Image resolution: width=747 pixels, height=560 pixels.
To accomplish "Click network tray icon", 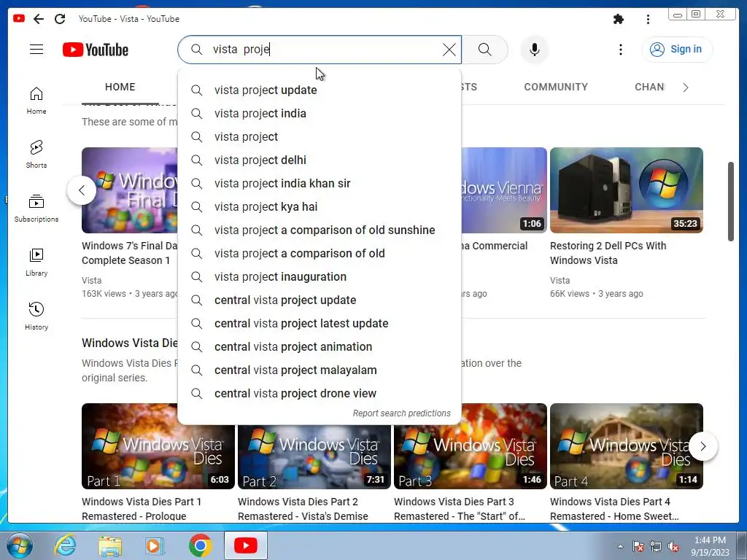I will (x=656, y=546).
